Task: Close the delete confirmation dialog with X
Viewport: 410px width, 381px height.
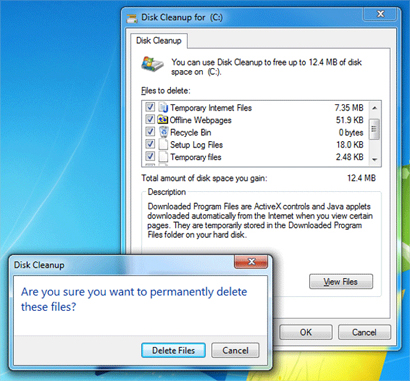Action: point(251,262)
